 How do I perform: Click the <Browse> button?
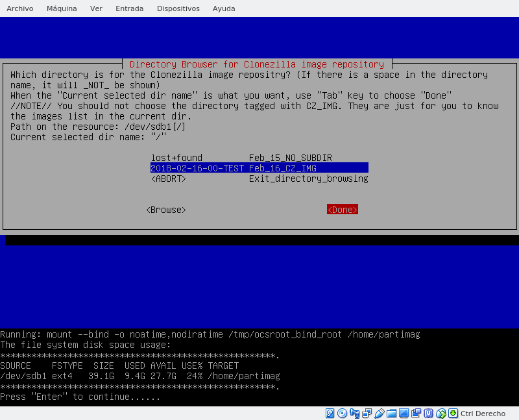166,210
